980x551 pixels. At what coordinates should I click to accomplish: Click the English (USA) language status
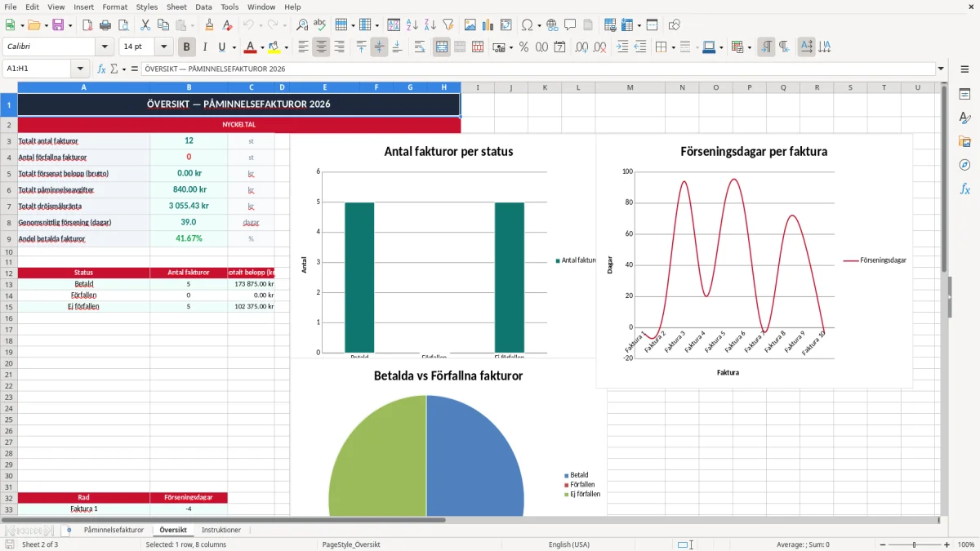click(569, 544)
